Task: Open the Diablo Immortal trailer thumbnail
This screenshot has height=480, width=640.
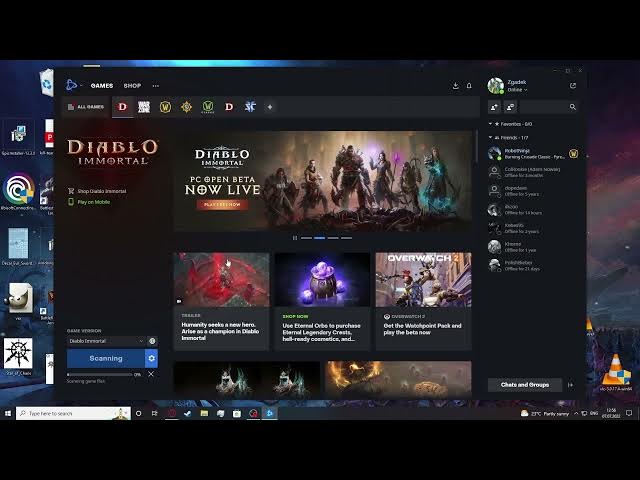Action: point(222,280)
